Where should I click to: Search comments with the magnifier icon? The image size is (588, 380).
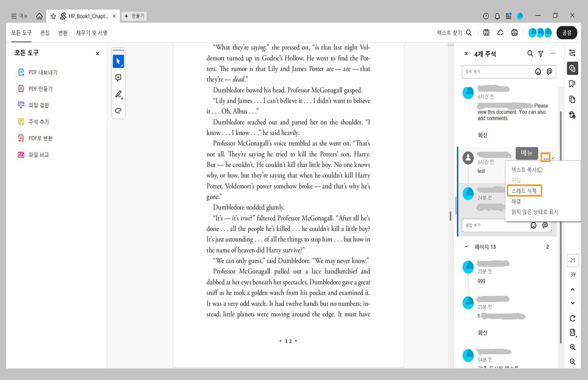tap(530, 54)
